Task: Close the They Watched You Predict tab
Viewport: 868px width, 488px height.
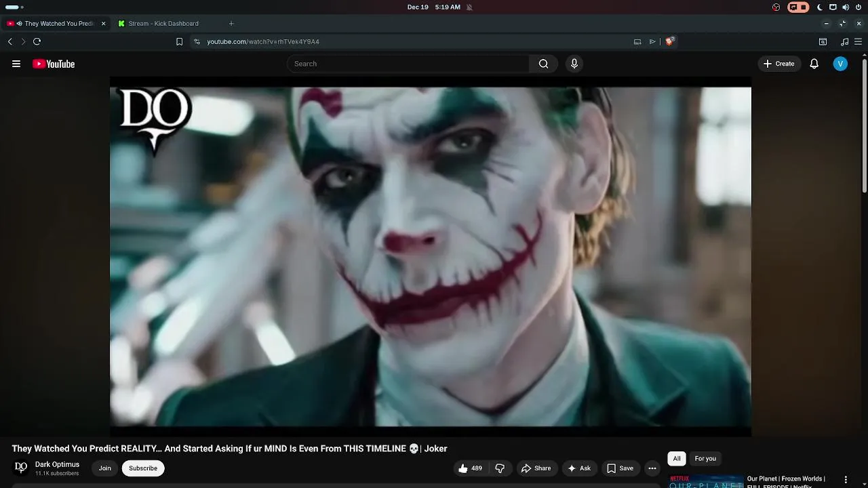Action: [x=103, y=24]
